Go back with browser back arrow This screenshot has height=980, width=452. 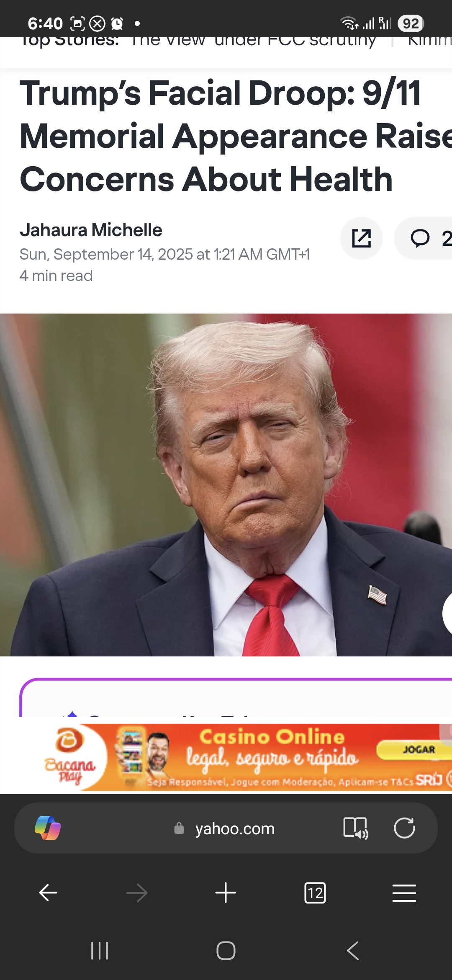tap(48, 892)
